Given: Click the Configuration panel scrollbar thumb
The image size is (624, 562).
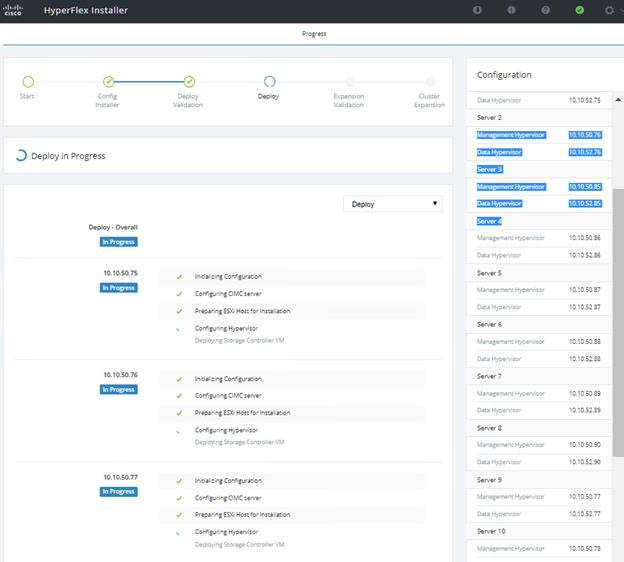Looking at the screenshot, I should pos(618,322).
